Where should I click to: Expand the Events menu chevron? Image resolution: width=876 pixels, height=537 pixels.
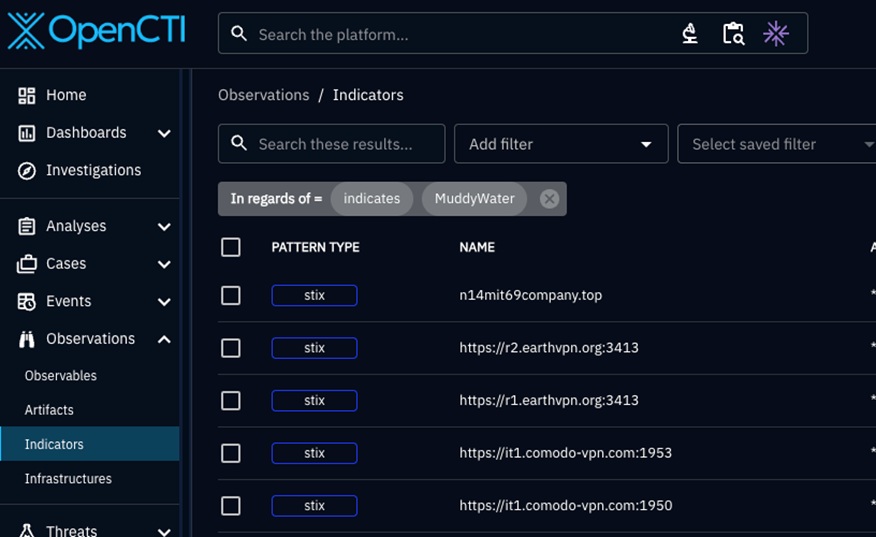pos(164,302)
